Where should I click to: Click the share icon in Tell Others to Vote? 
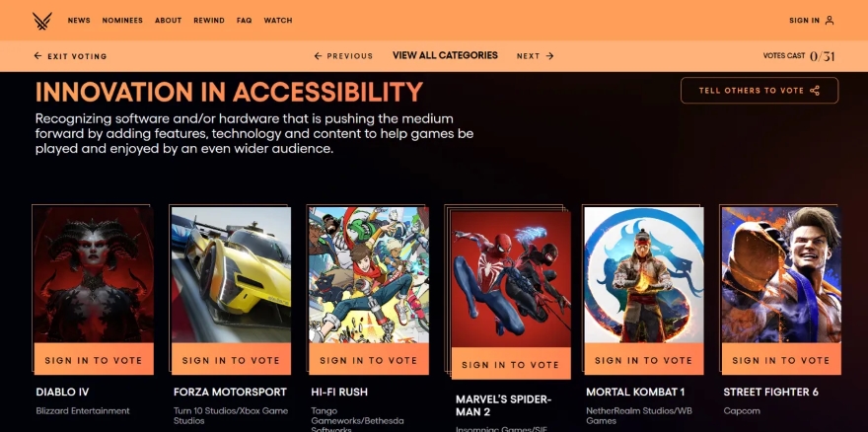tap(815, 91)
